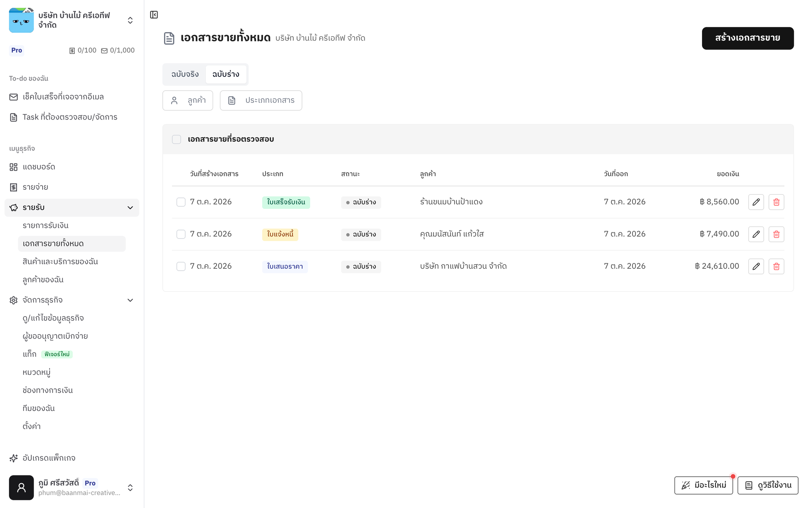Delete the คุณมนัสนันท์ แก้วใส invoice draft
Image resolution: width=812 pixels, height=508 pixels.
[x=776, y=234]
